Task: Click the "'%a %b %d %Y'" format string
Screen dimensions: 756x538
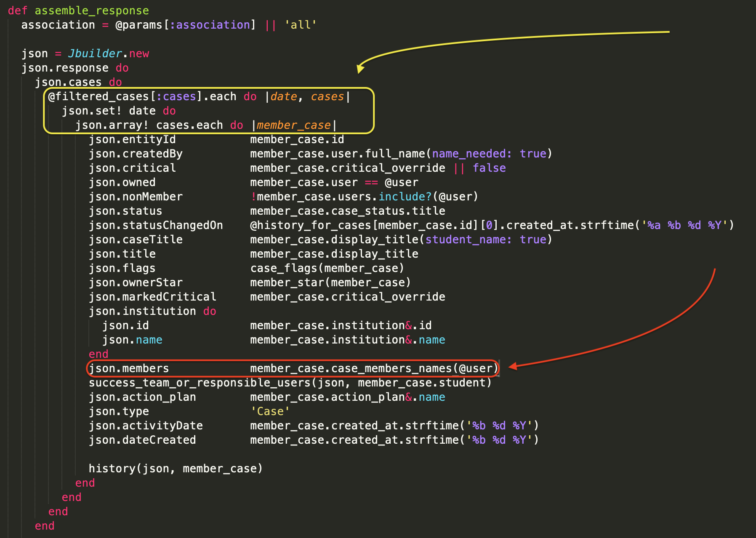Action: [684, 225]
